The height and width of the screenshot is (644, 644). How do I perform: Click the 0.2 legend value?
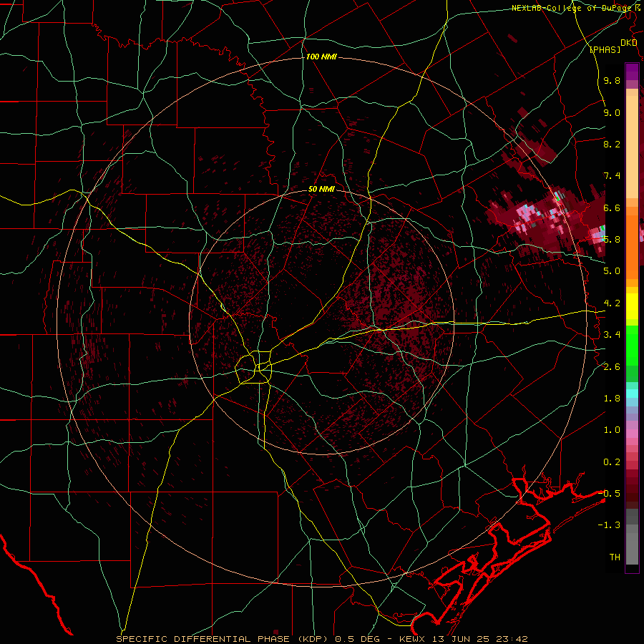click(612, 462)
